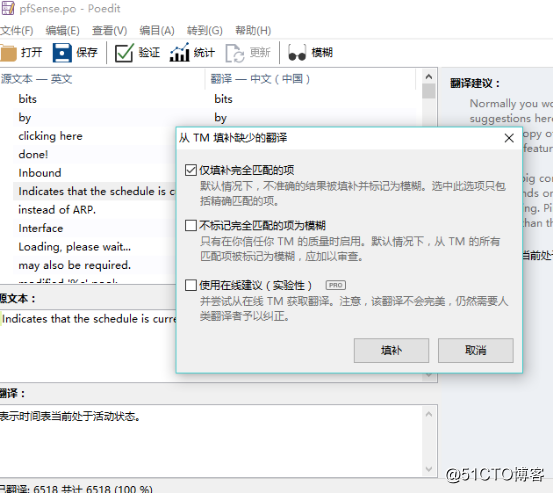This screenshot has width=554, height=493.
Task: Click the Validate checkmark icon
Action: (x=124, y=53)
